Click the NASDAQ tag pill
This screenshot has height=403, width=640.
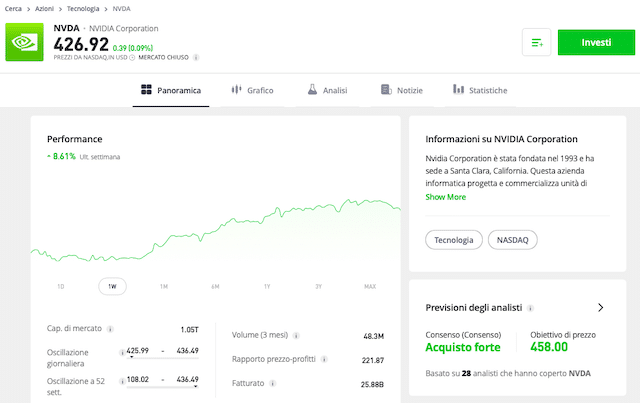click(x=513, y=240)
